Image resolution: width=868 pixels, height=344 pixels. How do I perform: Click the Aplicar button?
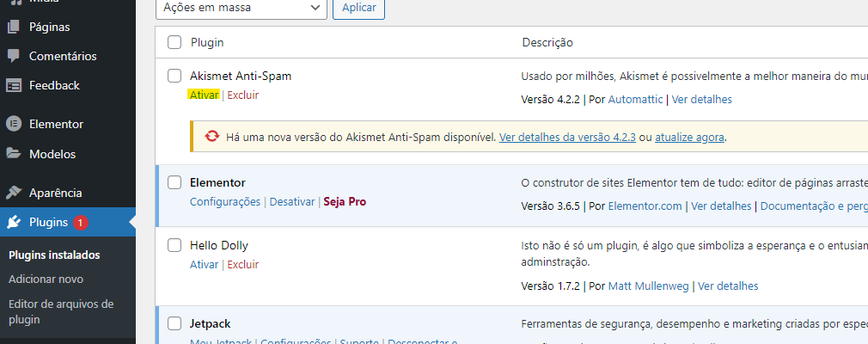tap(358, 8)
